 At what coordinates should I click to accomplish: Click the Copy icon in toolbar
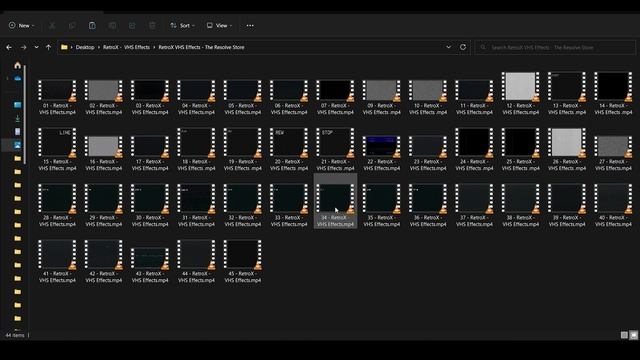pyautogui.click(x=72, y=25)
